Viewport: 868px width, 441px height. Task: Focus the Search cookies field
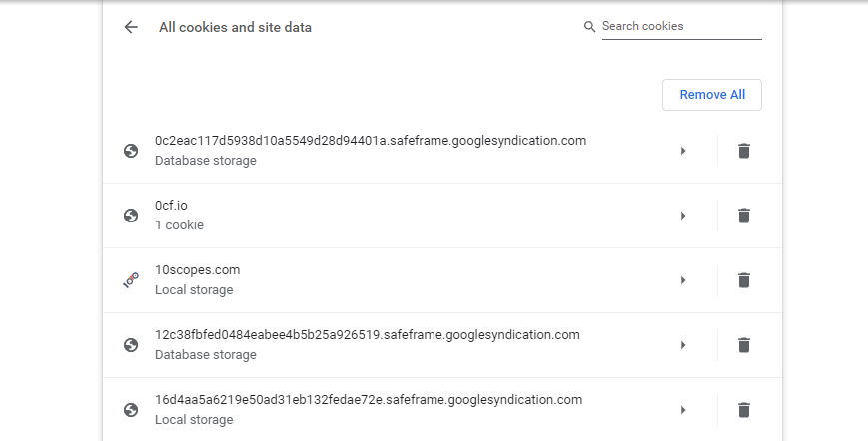(x=681, y=27)
